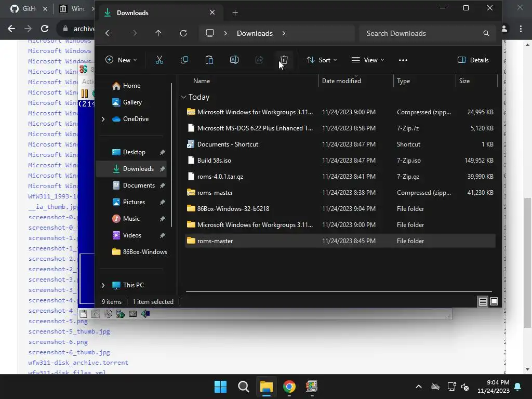
Task: Open the Sort dropdown
Action: tap(322, 60)
